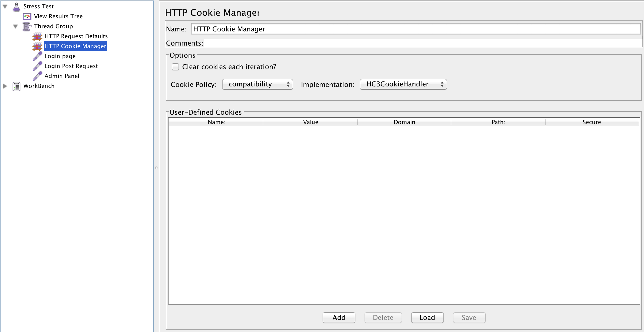Screen dimensions: 644x332
Task: Click the WorkBench clipboard icon
Action: [x=16, y=86]
